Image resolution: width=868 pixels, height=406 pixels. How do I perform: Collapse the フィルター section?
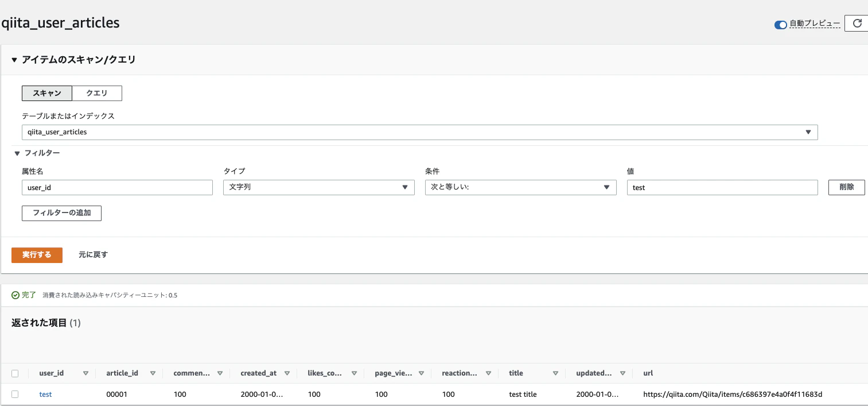coord(17,153)
